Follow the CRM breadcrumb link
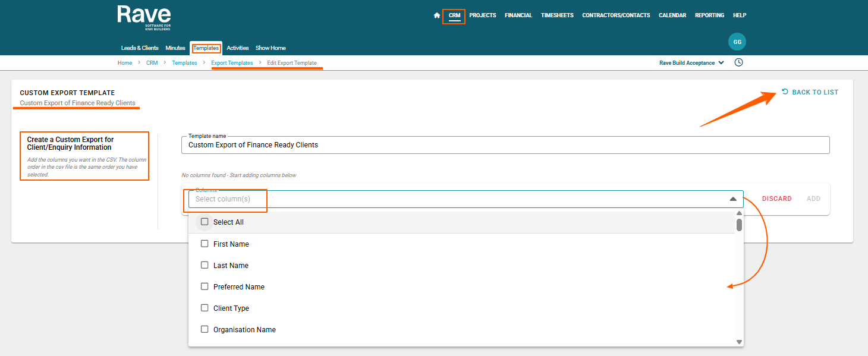The image size is (868, 356). pos(152,63)
